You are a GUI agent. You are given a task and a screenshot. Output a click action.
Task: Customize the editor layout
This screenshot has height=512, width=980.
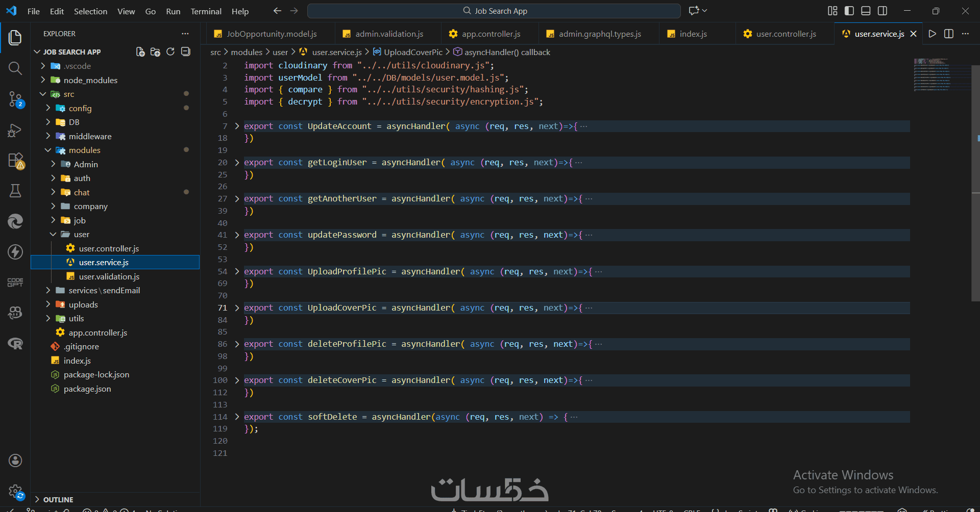coord(832,11)
